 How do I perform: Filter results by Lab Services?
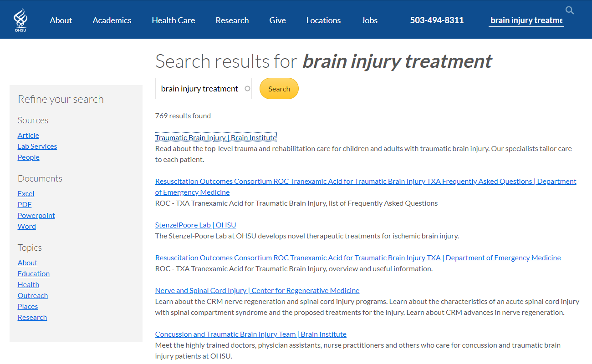tap(37, 146)
